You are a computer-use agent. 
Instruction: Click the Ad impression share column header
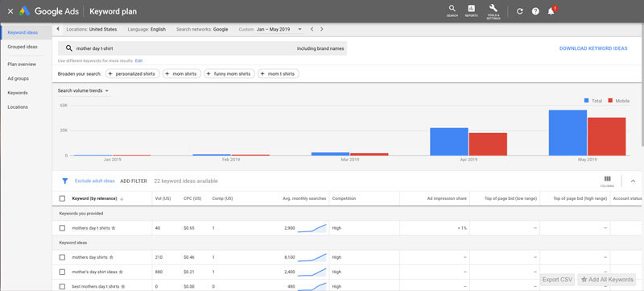pos(447,198)
